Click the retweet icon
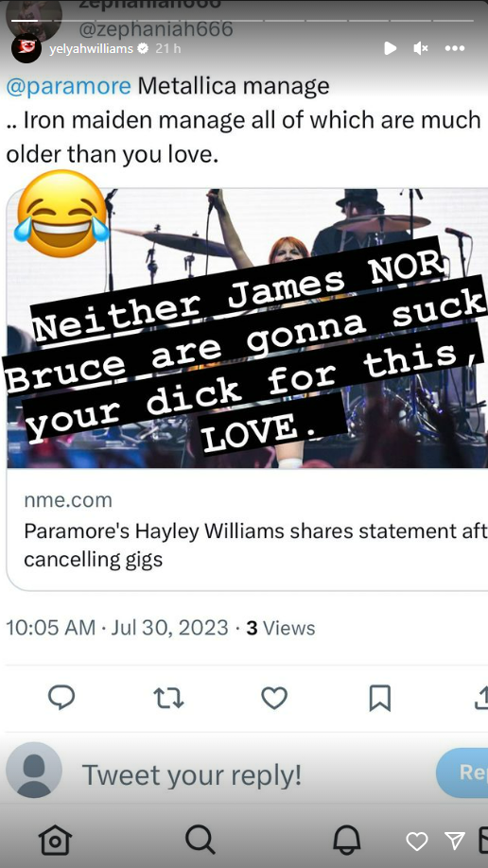The width and height of the screenshot is (488, 868). [x=168, y=698]
